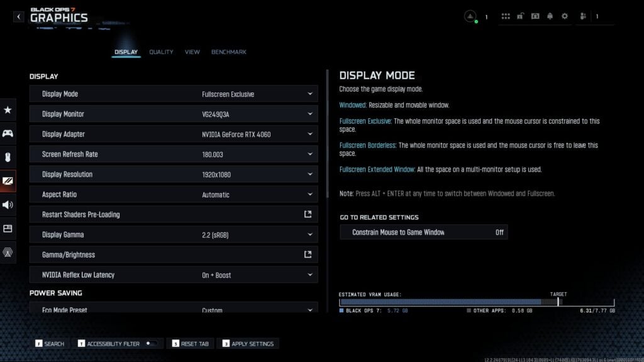Image resolution: width=644 pixels, height=362 pixels.
Task: Switch to the QUALITY tab
Action: pos(161,52)
